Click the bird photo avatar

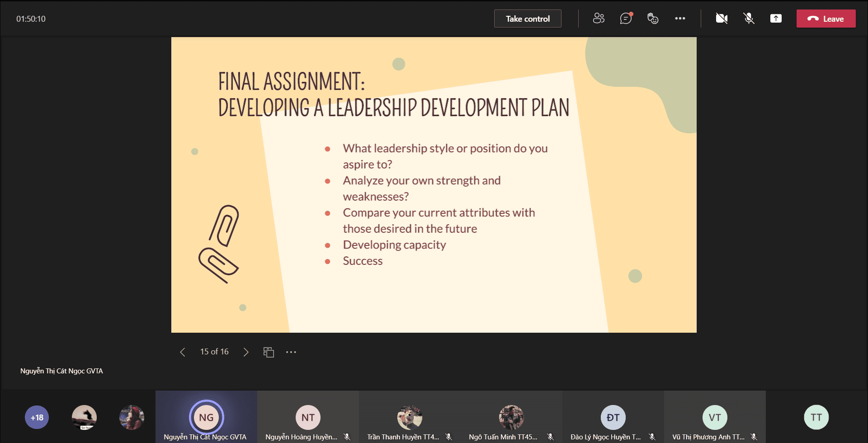point(84,417)
